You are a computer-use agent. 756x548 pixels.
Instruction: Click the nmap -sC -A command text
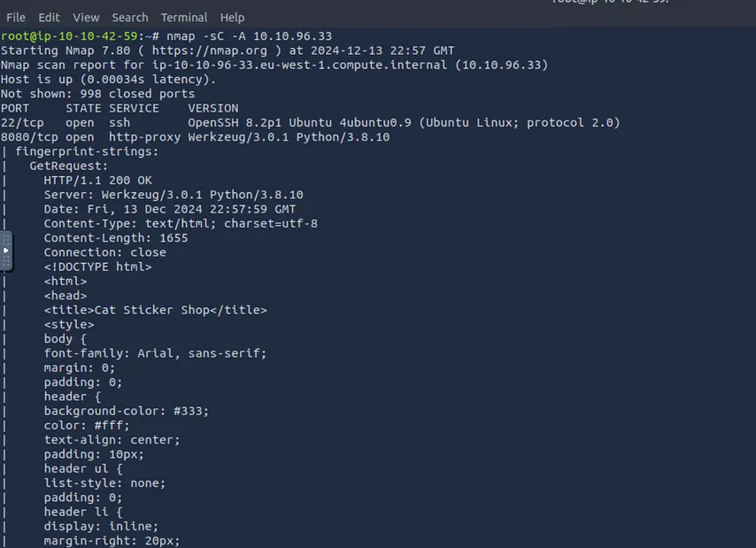click(x=206, y=36)
